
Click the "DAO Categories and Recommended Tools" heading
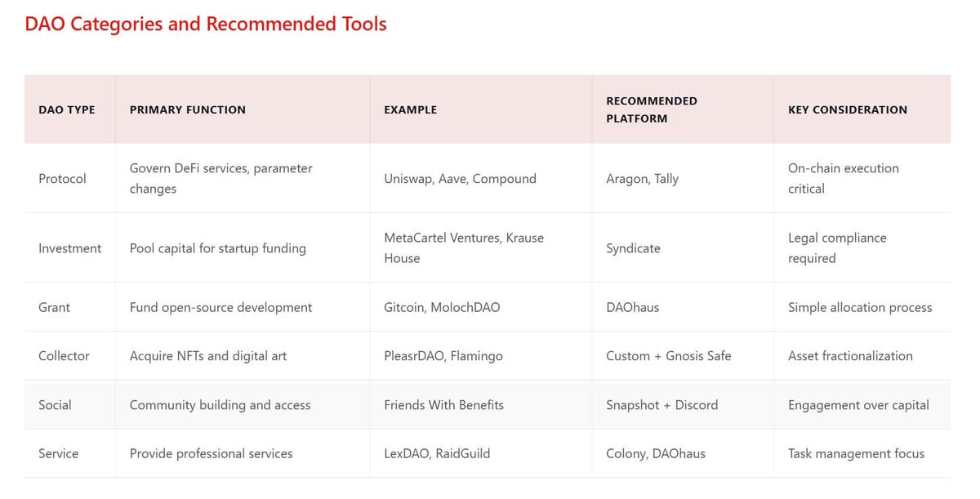click(x=206, y=24)
